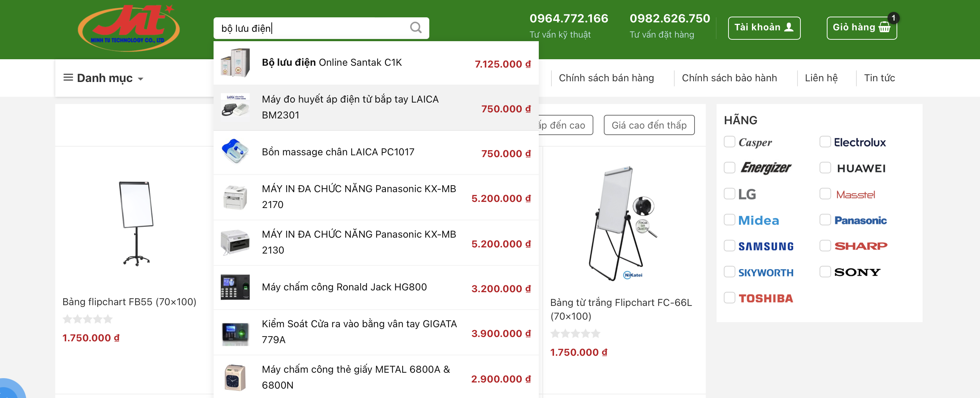Open Chính sách bảo hành menu item
Image resolution: width=980 pixels, height=398 pixels.
coord(729,78)
